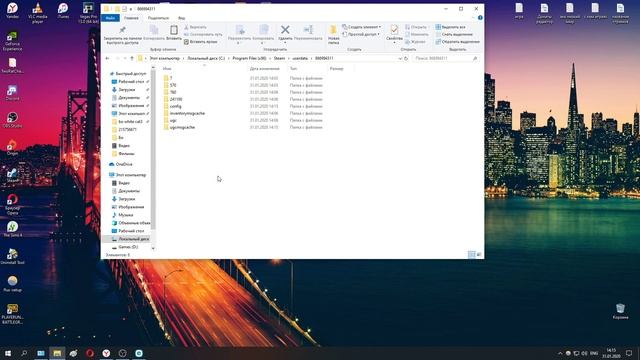Image resolution: width=640 pixels, height=360 pixels.
Task: Select the inventorymsgcache folder
Action: [187, 113]
